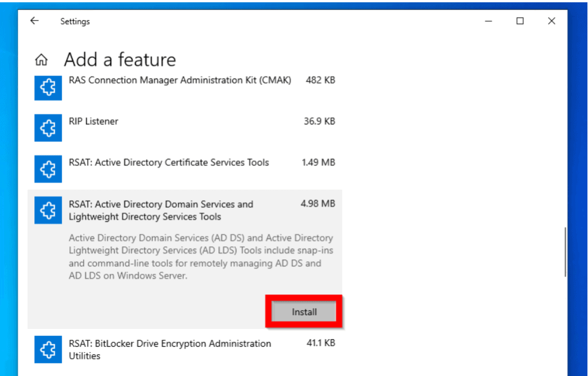Maximize the Settings window
The width and height of the screenshot is (588, 376).
520,21
